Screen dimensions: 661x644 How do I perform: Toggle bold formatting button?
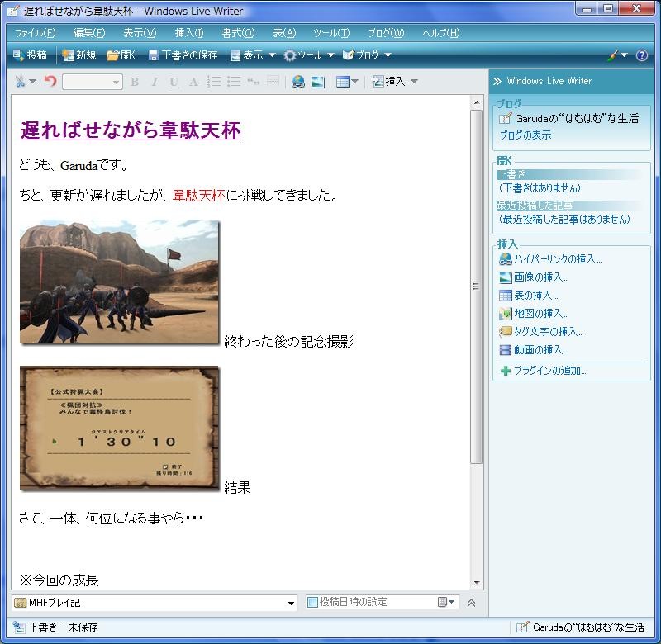(134, 81)
